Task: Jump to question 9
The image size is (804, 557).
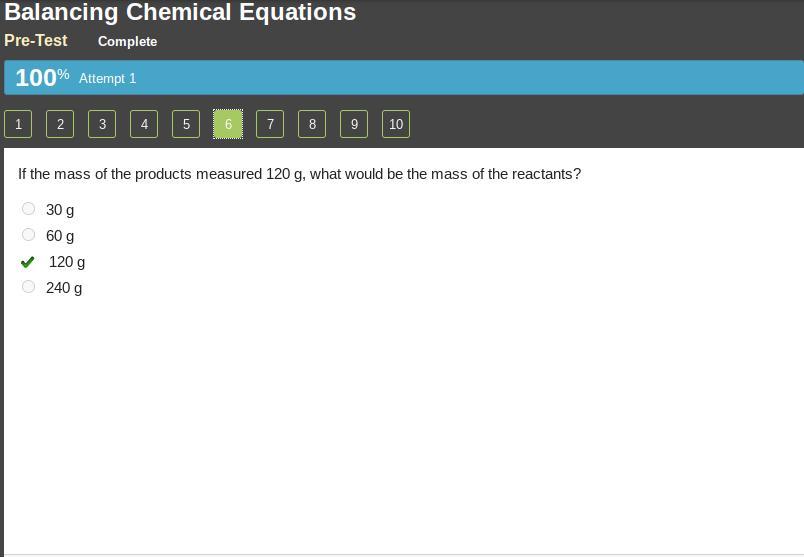Action: click(354, 124)
